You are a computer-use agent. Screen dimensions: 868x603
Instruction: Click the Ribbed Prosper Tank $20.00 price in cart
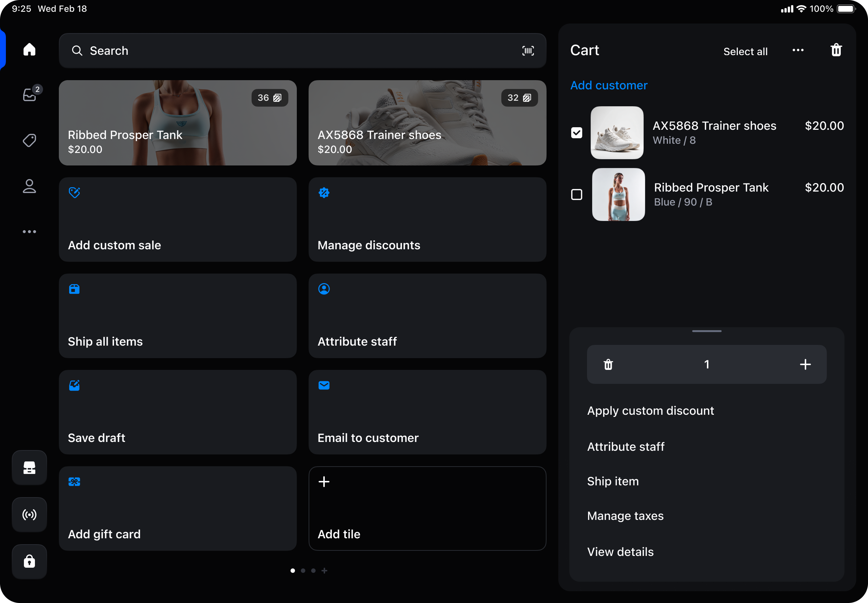pyautogui.click(x=824, y=188)
